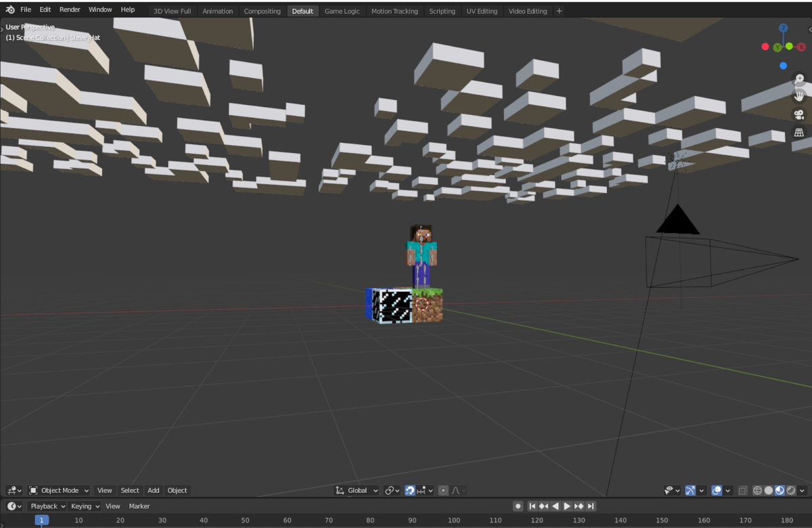The width and height of the screenshot is (812, 528).
Task: Toggle the snap magnet icon
Action: click(x=409, y=490)
